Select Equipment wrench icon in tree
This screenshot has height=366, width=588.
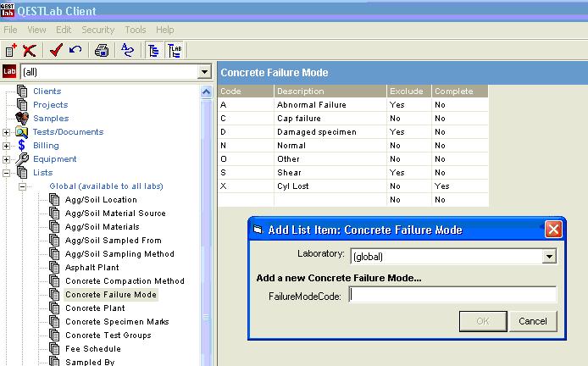click(22, 159)
